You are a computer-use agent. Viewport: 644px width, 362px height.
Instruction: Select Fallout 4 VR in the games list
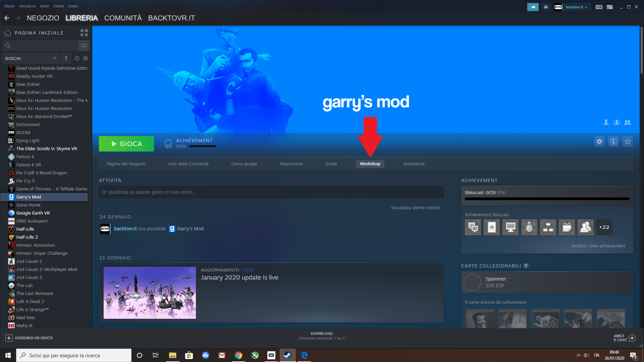pyautogui.click(x=29, y=165)
